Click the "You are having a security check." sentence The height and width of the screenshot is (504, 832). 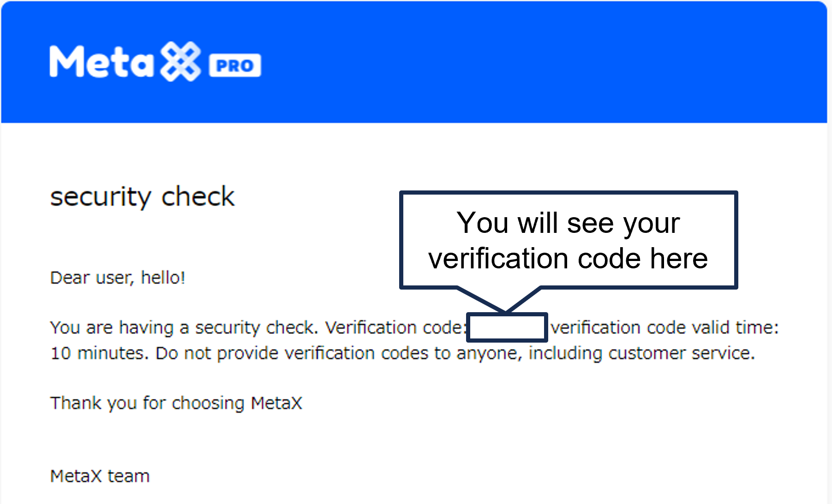point(184,328)
